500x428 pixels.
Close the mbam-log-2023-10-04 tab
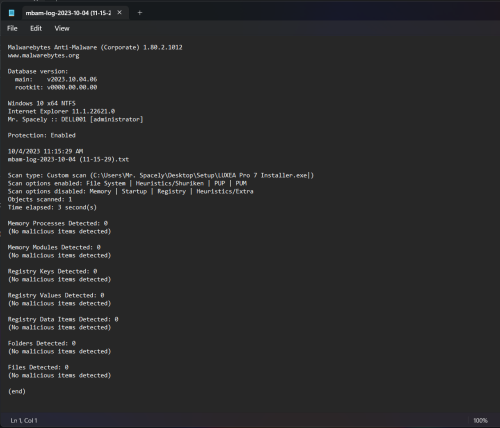pos(119,13)
